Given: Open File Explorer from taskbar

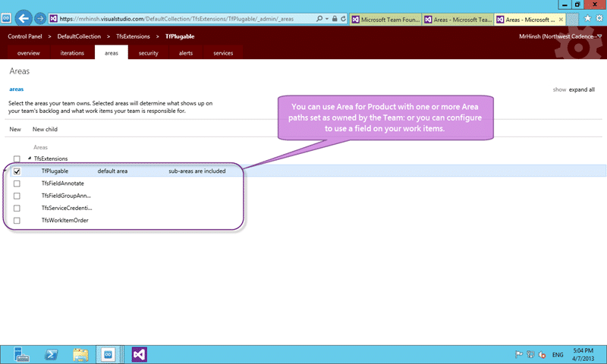Looking at the screenshot, I should [x=81, y=354].
